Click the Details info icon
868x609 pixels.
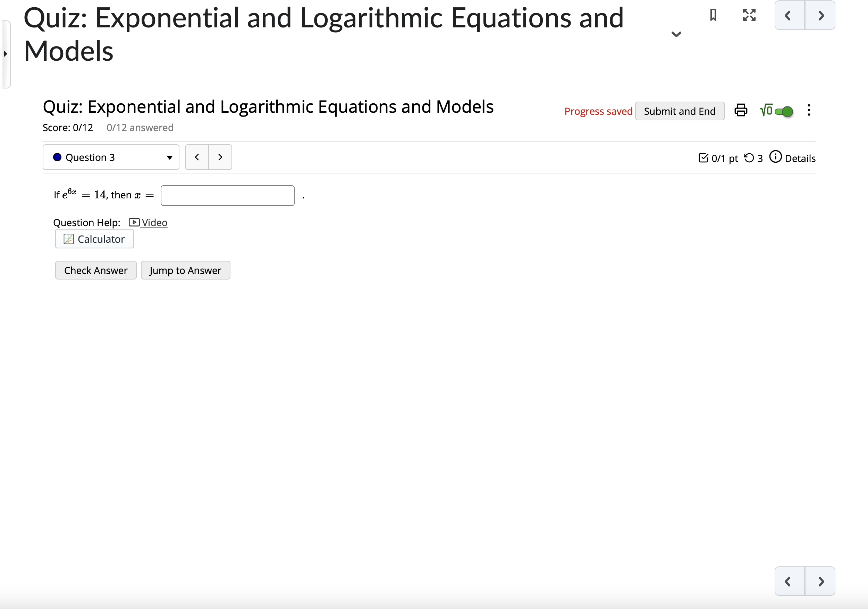click(775, 157)
